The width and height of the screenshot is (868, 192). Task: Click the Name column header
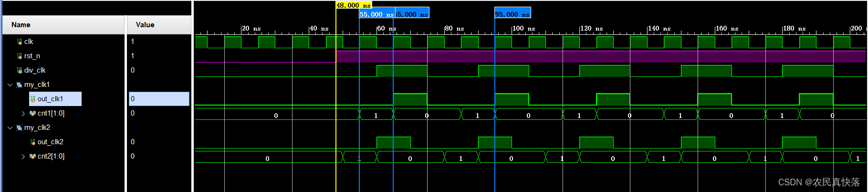tap(21, 25)
